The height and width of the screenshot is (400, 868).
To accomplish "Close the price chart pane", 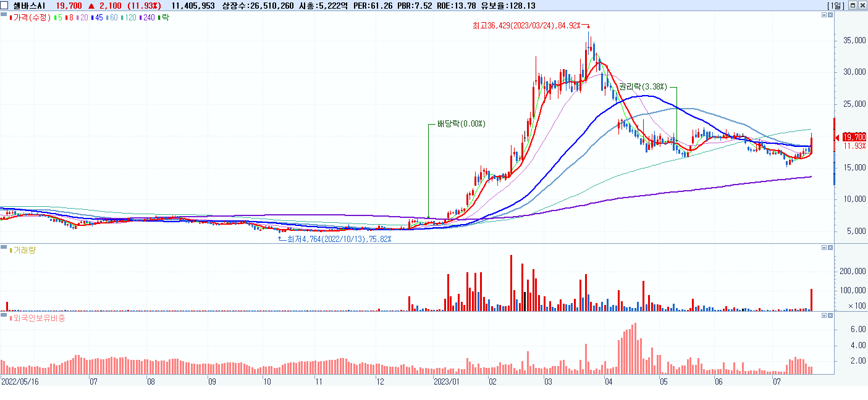I will (x=830, y=15).
